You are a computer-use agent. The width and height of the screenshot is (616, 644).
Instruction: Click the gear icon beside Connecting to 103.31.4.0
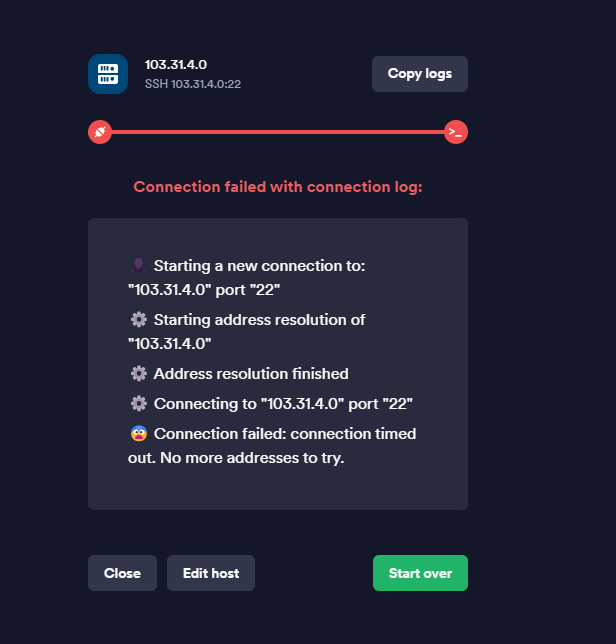click(138, 404)
